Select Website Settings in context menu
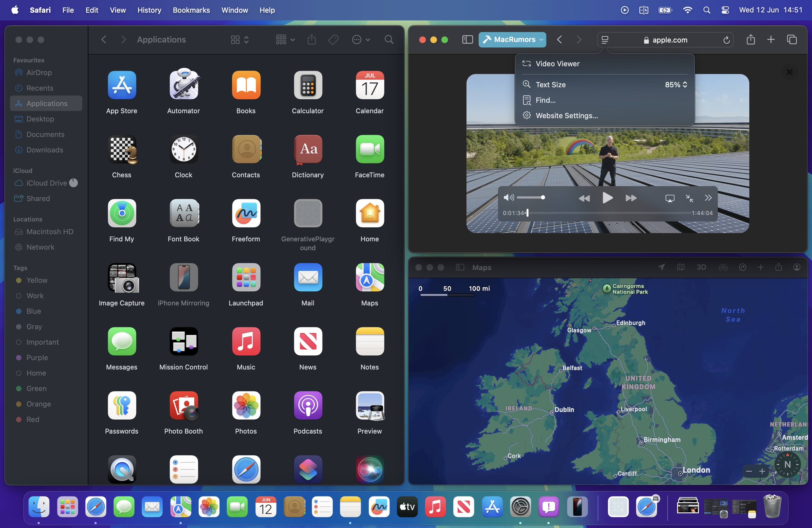The height and width of the screenshot is (528, 812). coord(566,115)
